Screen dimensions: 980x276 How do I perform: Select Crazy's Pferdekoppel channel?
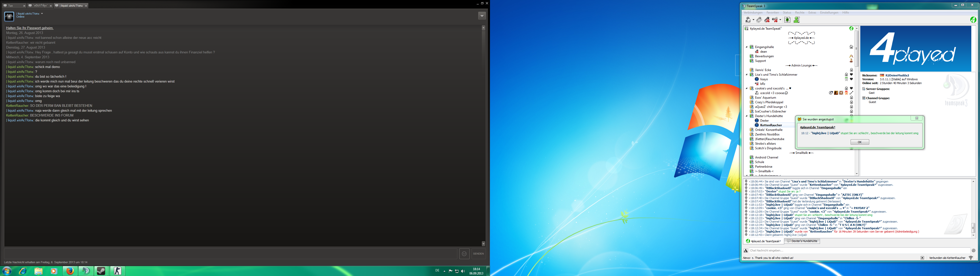pos(769,102)
